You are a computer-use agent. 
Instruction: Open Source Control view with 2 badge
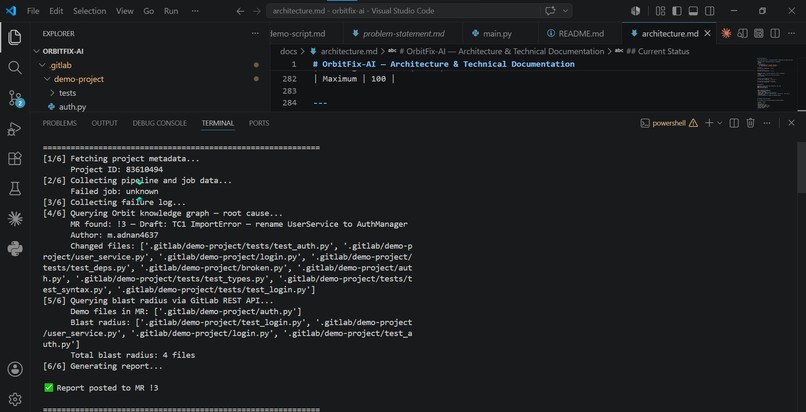click(x=15, y=98)
